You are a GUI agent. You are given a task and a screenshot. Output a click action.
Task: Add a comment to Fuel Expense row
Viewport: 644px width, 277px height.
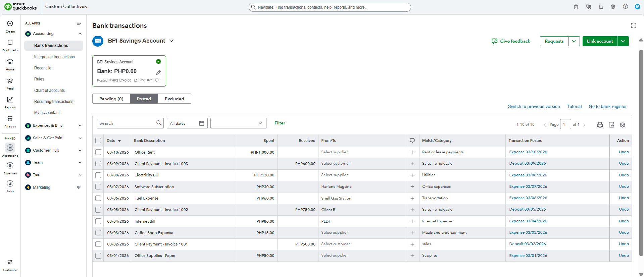point(412,198)
